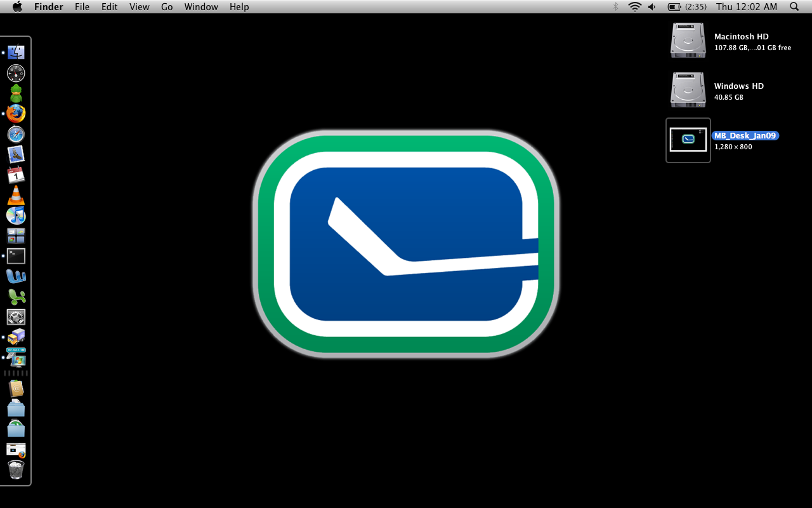812x508 pixels.
Task: Launch Dashboard from the Dock
Action: pyautogui.click(x=16, y=73)
